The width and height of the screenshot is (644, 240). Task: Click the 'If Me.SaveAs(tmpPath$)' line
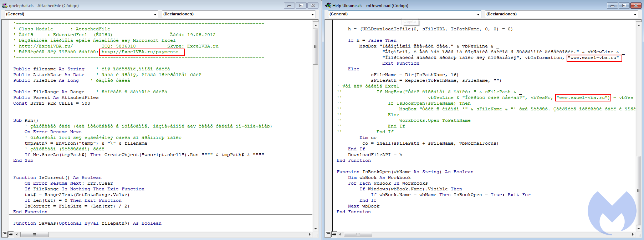[144, 155]
